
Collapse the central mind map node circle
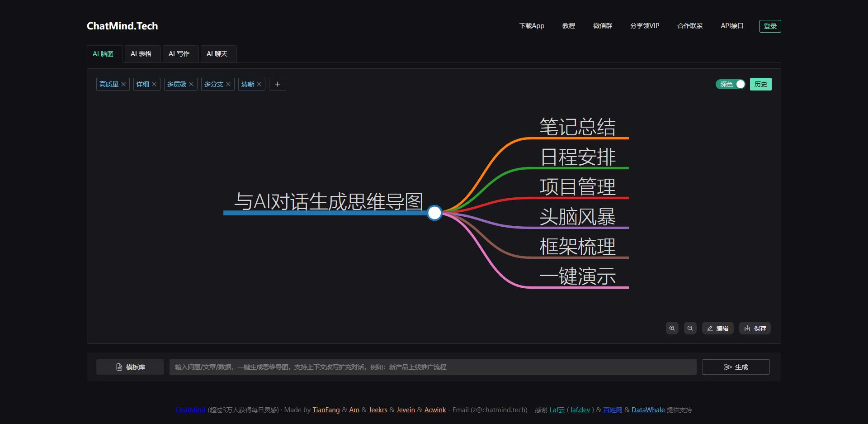click(x=434, y=213)
